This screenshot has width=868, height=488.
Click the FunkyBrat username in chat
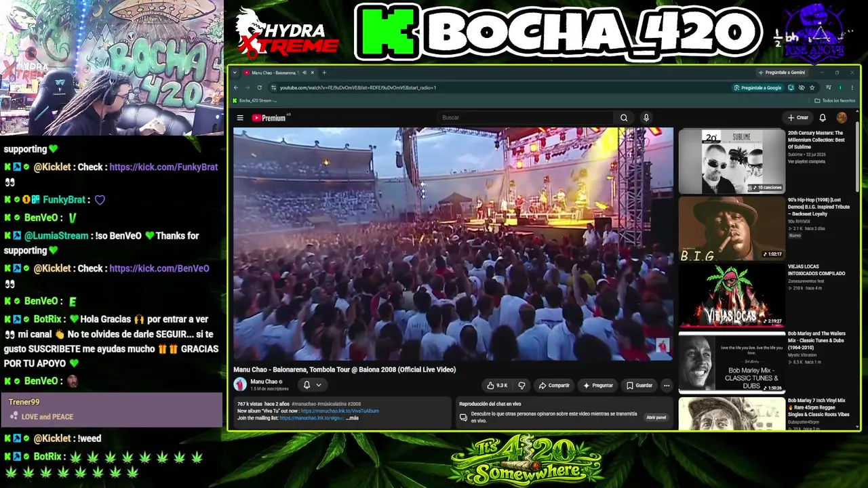[x=64, y=200]
